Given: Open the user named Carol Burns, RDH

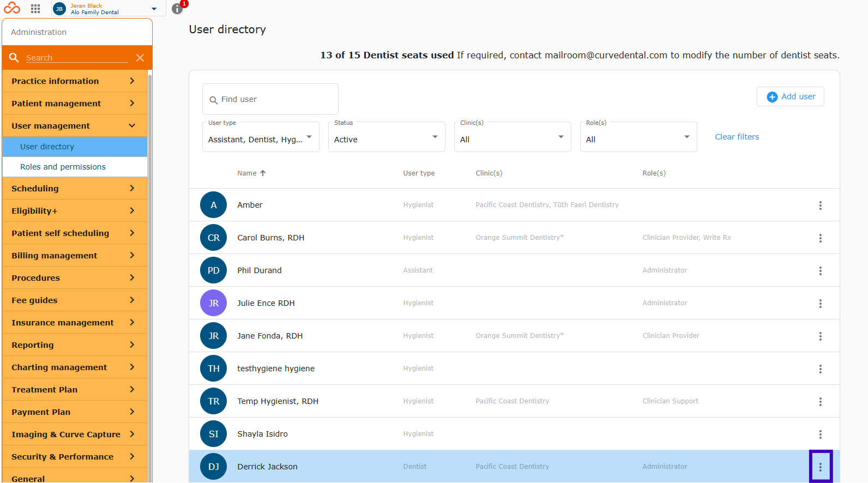Looking at the screenshot, I should pyautogui.click(x=271, y=238).
